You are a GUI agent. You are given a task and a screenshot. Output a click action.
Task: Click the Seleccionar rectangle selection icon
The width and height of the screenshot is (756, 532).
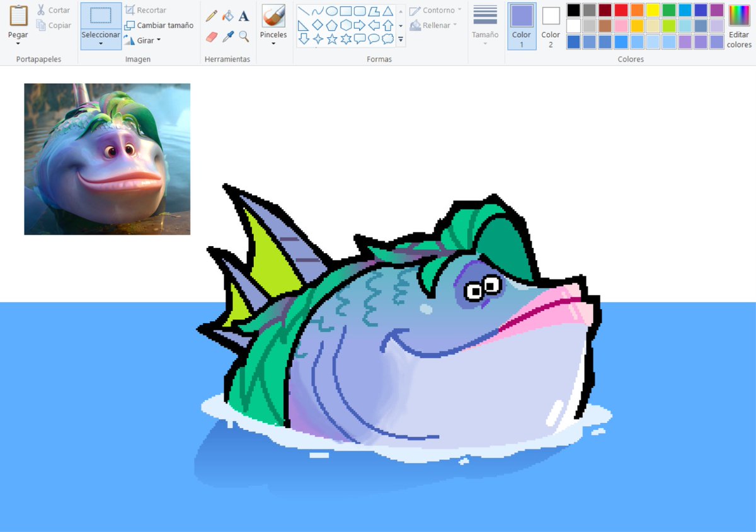click(101, 15)
